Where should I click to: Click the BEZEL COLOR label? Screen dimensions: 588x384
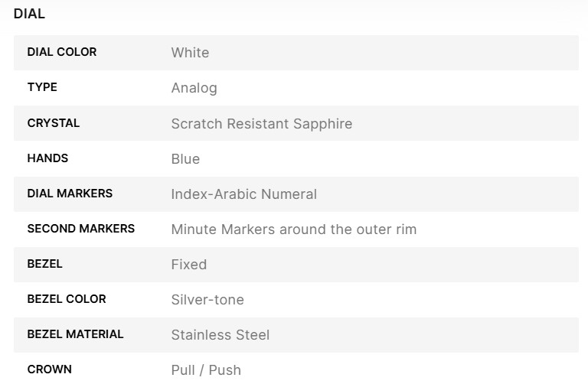point(67,299)
